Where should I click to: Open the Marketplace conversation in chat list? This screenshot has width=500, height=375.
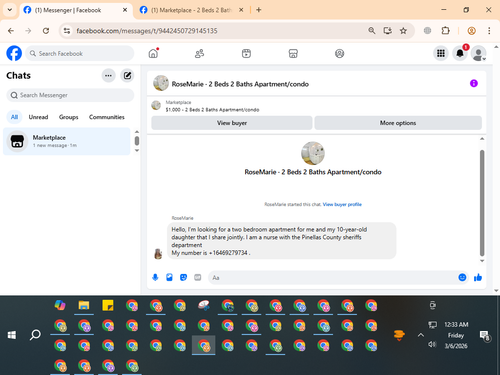67,141
